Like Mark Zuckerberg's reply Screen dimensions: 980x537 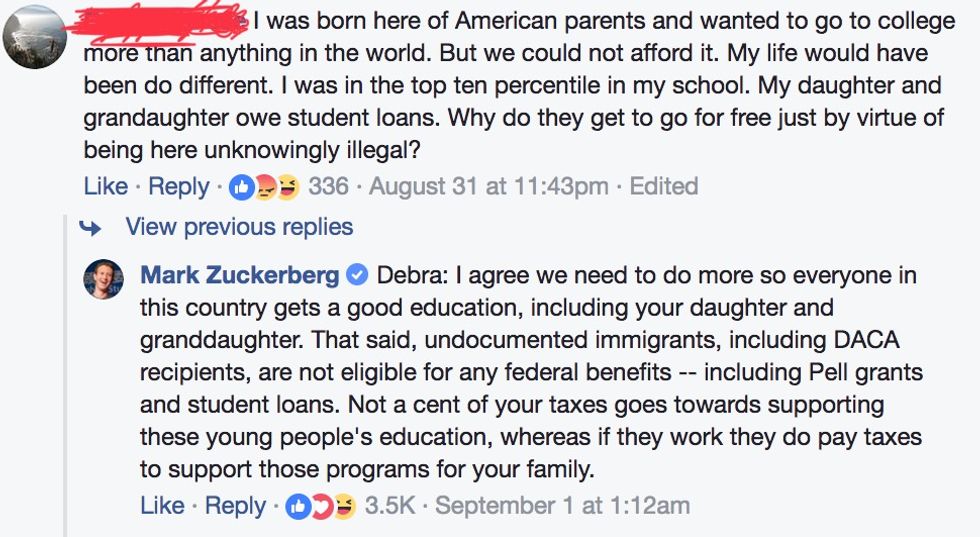coord(162,506)
